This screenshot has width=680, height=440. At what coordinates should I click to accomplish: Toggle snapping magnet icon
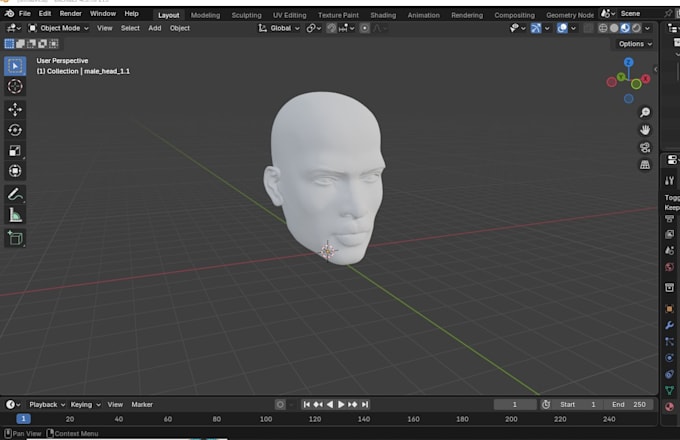(331, 28)
